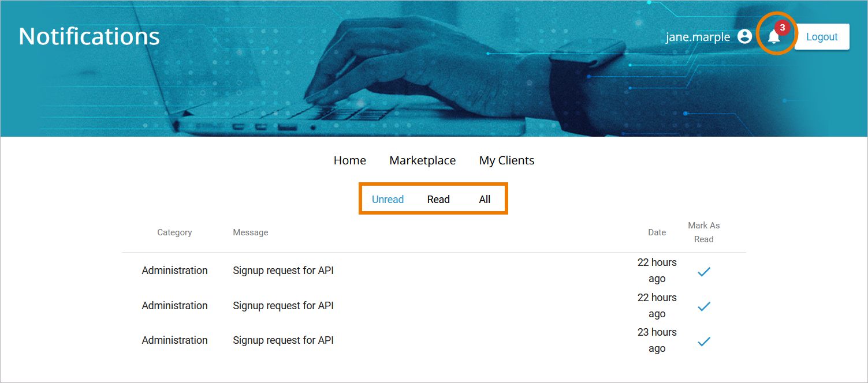Show the Read notifications tab
The image size is (868, 383).
click(x=438, y=200)
